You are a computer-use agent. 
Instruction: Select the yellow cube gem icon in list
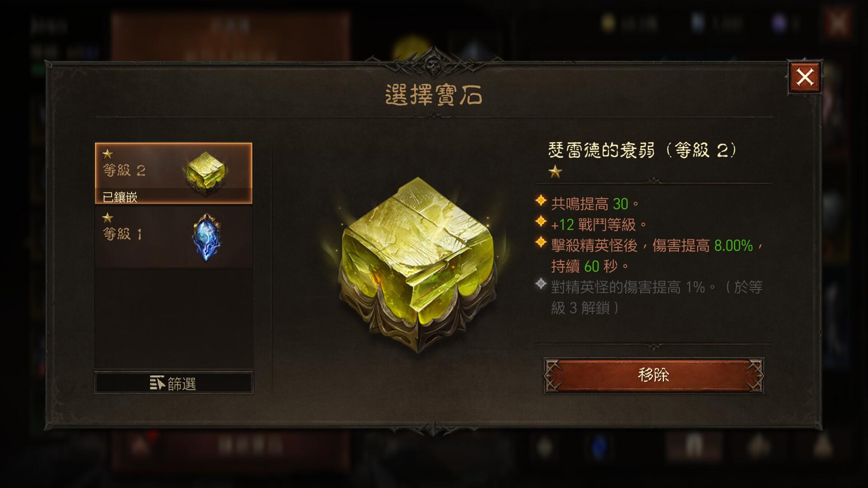[206, 173]
